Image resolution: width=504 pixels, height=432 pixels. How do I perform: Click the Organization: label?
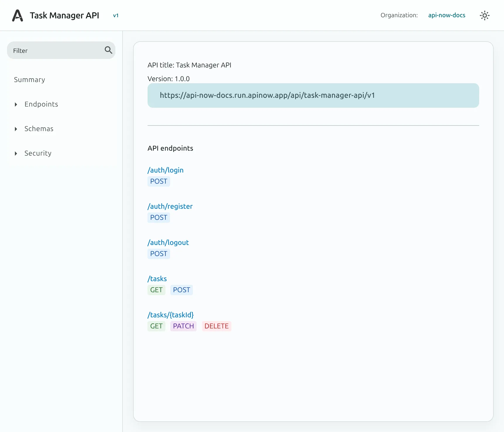pyautogui.click(x=399, y=15)
